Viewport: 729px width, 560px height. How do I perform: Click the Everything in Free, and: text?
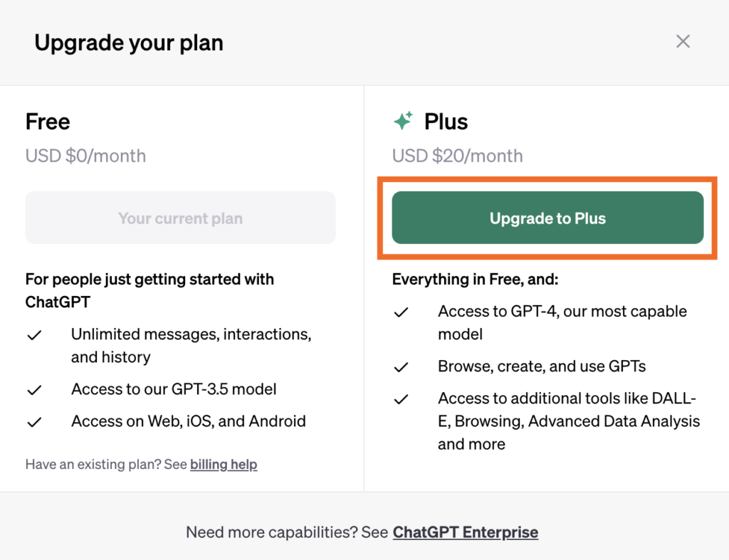(x=475, y=280)
